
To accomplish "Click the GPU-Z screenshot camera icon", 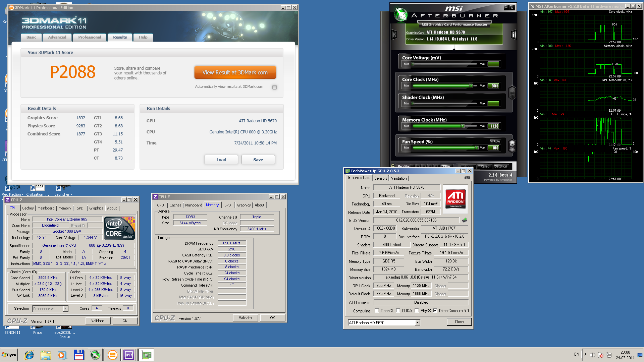I will pyautogui.click(x=467, y=178).
